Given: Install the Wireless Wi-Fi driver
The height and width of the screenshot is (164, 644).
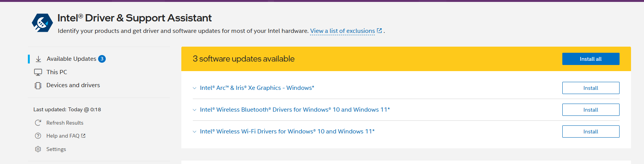Looking at the screenshot, I should pos(591,132).
